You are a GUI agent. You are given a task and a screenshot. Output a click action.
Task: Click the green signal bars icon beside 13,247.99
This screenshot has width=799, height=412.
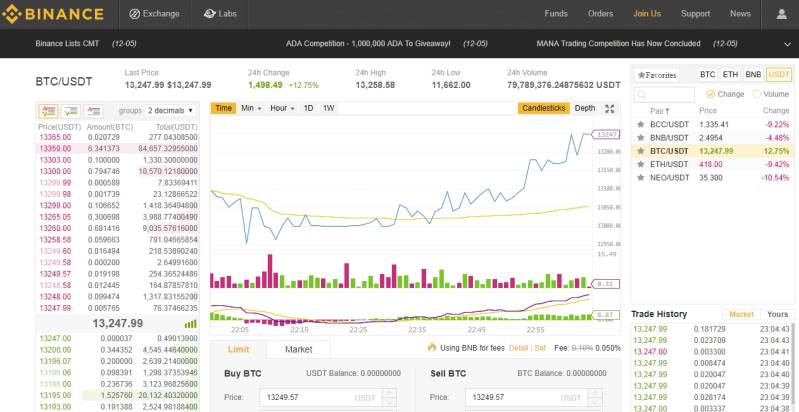[x=191, y=324]
